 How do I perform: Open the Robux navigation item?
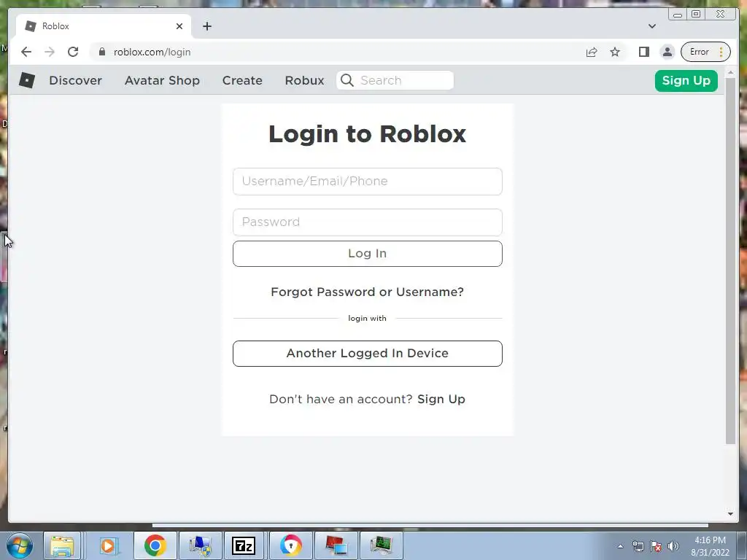pyautogui.click(x=304, y=80)
